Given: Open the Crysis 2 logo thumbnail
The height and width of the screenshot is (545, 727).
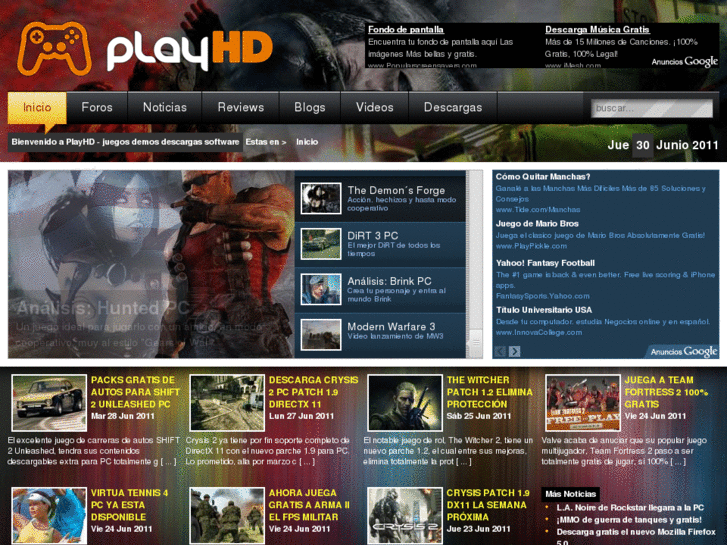Looking at the screenshot, I should click(x=405, y=515).
